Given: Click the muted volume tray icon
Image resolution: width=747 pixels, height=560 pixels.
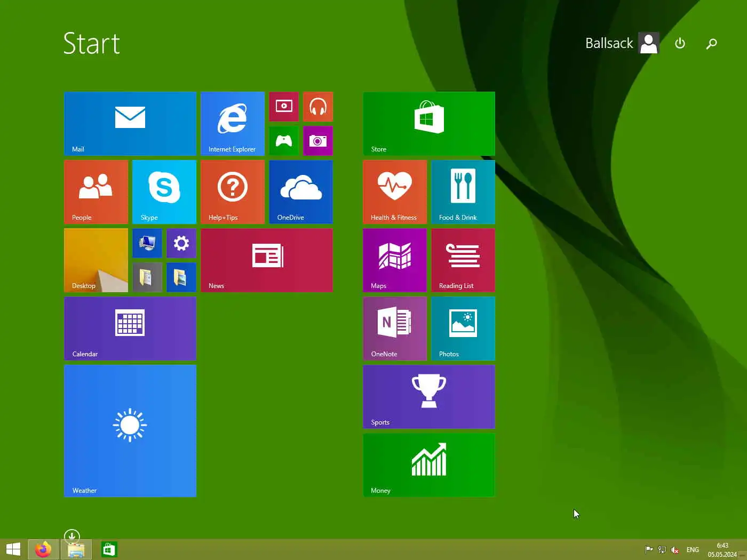Looking at the screenshot, I should coord(675,549).
